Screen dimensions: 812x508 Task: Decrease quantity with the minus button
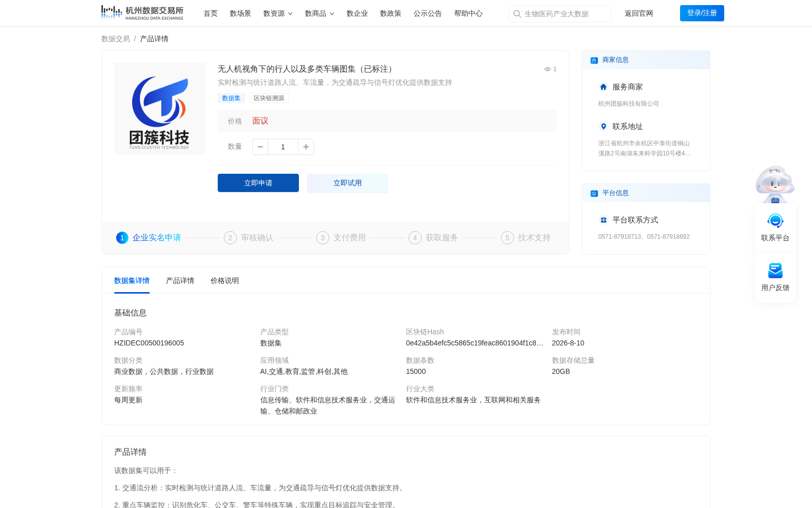tap(260, 147)
